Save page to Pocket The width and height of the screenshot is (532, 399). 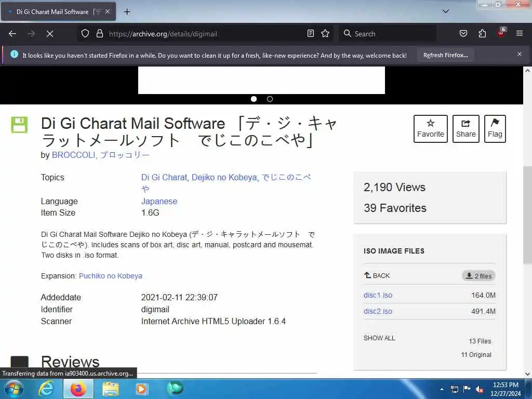pos(463,34)
